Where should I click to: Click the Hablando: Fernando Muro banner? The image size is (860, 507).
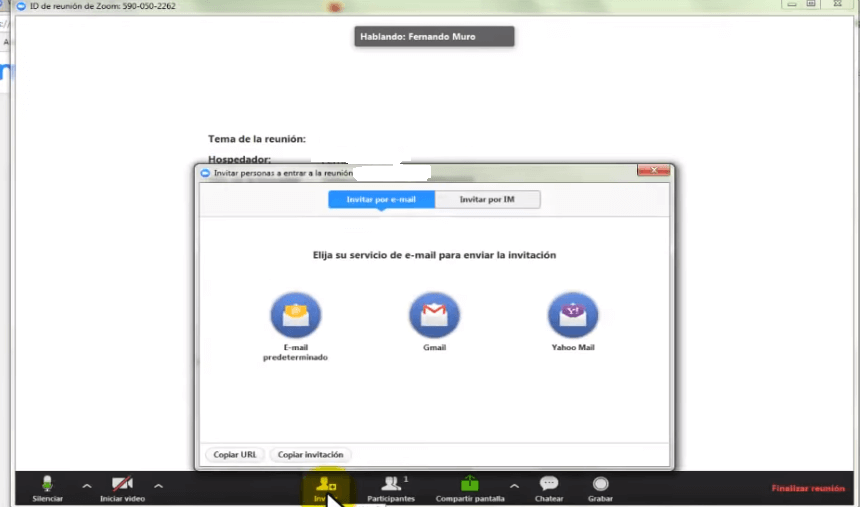[434, 37]
